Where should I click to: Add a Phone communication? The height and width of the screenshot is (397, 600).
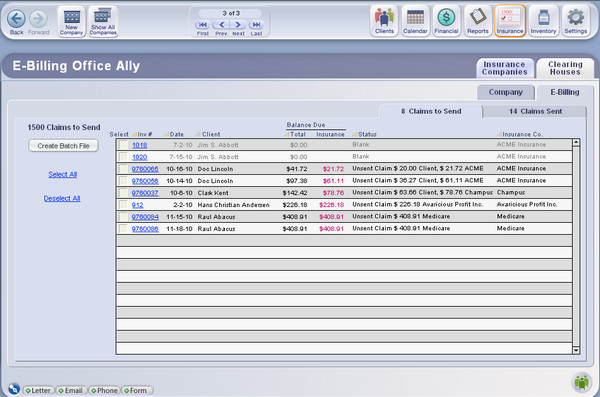104,390
